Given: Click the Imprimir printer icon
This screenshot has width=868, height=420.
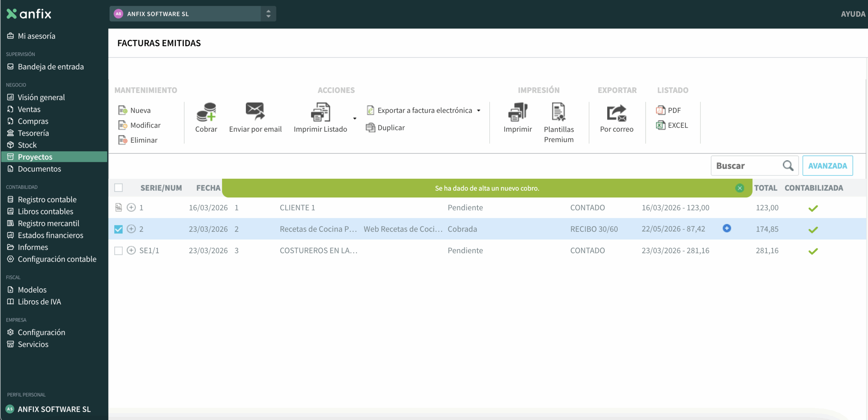Looking at the screenshot, I should tap(517, 112).
